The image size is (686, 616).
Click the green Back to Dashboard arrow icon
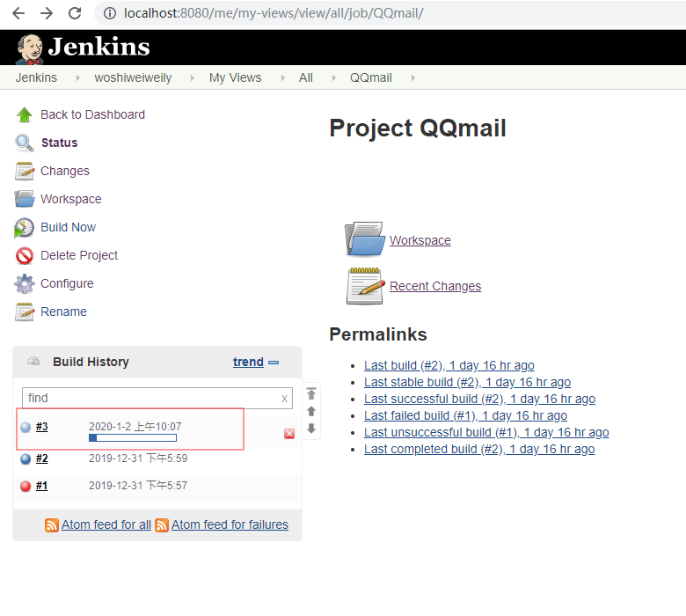point(24,114)
